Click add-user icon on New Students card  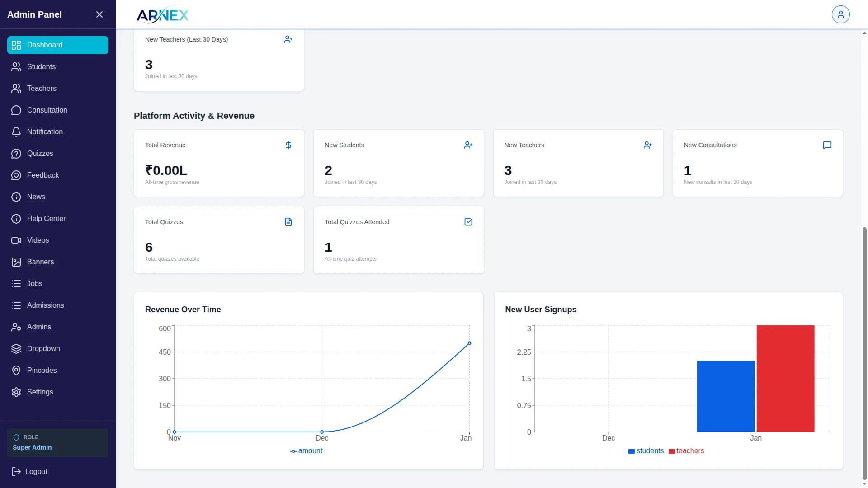click(468, 145)
